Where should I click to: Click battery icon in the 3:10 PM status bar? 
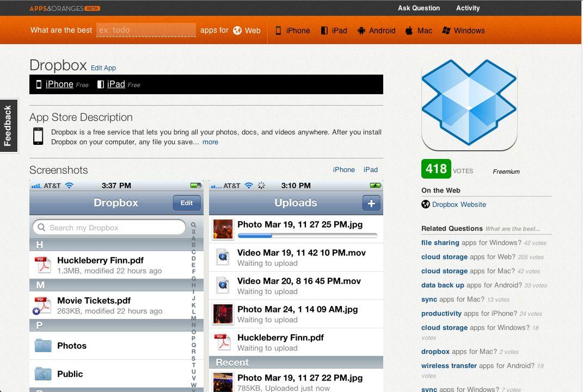(375, 185)
